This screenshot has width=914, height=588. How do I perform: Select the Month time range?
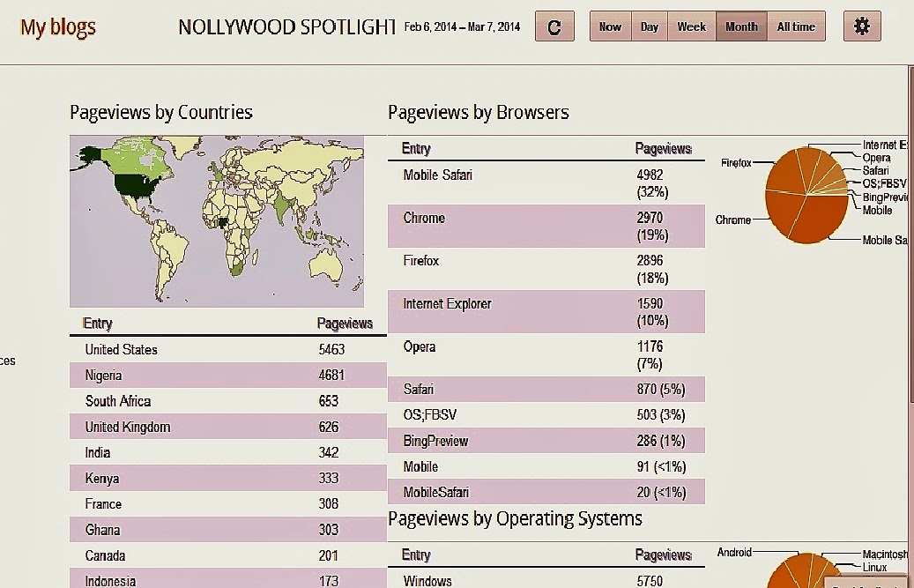[741, 26]
